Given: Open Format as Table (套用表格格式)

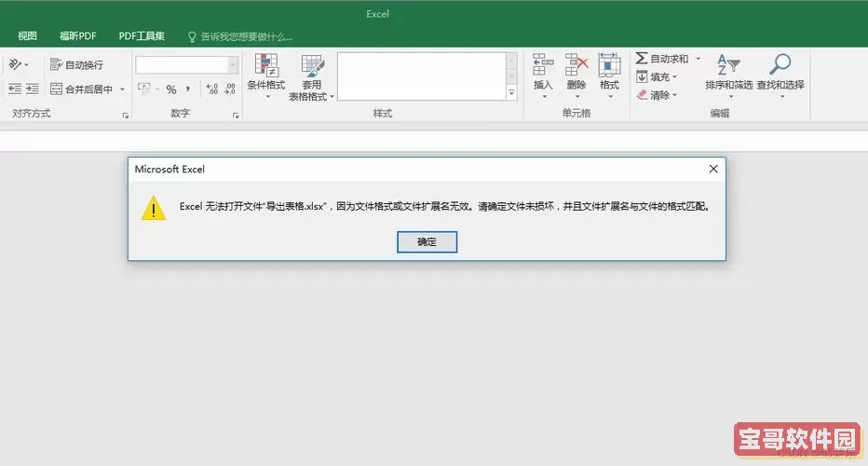Looking at the screenshot, I should (x=311, y=77).
